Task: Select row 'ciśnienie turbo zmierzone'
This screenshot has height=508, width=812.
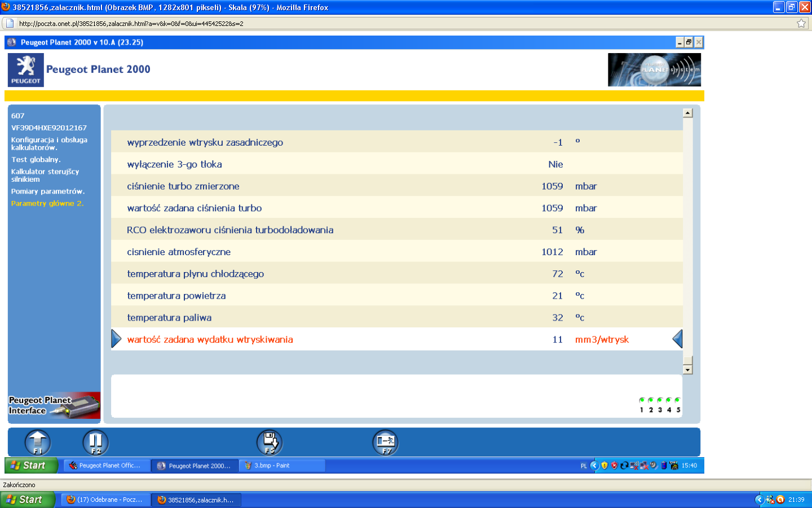Action: point(397,186)
